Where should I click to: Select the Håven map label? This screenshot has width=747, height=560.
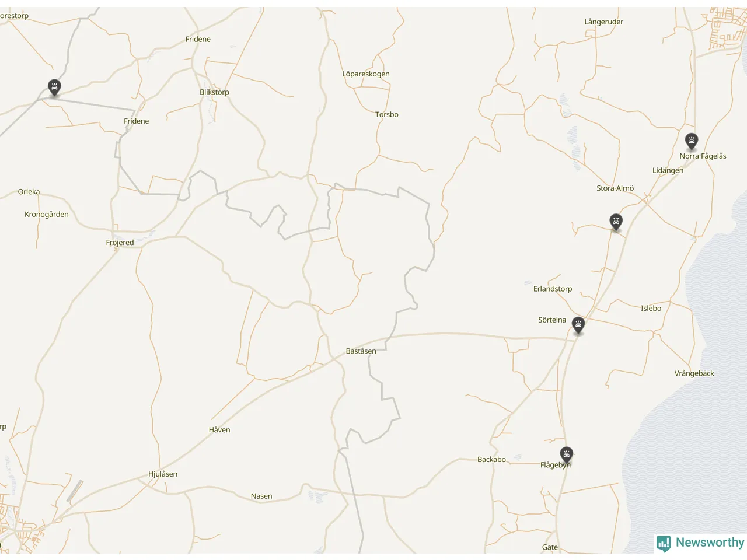tap(219, 430)
